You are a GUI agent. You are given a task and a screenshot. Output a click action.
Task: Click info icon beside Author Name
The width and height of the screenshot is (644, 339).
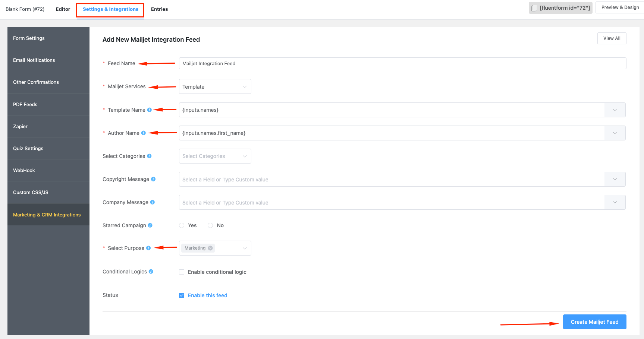coord(144,133)
